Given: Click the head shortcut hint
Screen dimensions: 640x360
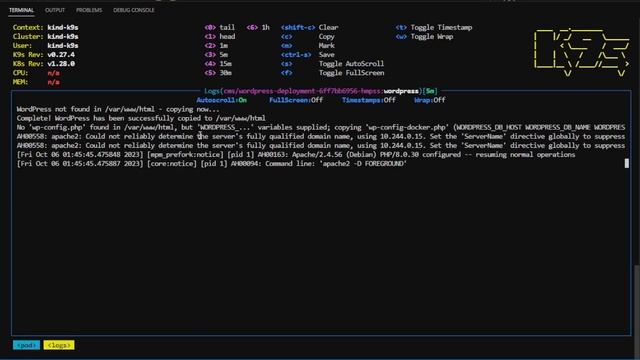Looking at the screenshot, I should [x=220, y=36].
